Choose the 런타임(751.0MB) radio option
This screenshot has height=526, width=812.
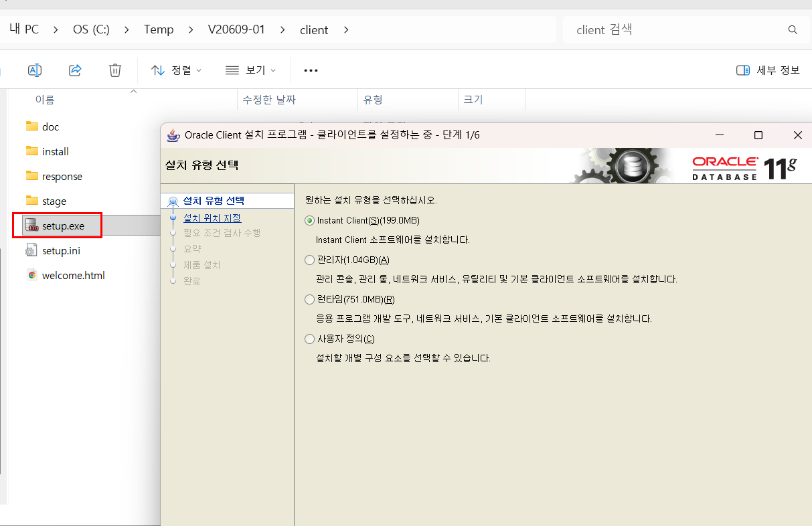(309, 299)
